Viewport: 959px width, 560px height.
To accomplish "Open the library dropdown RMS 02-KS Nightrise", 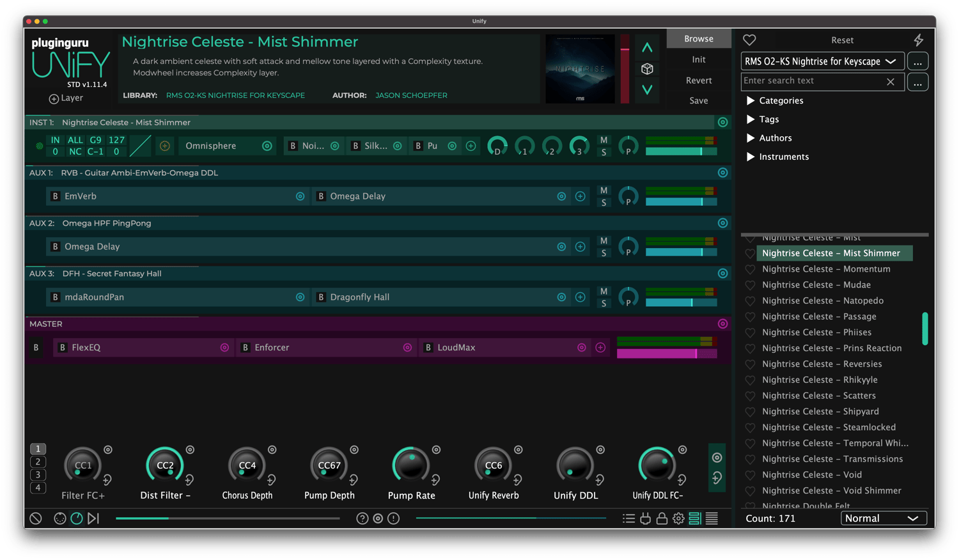I will (822, 61).
